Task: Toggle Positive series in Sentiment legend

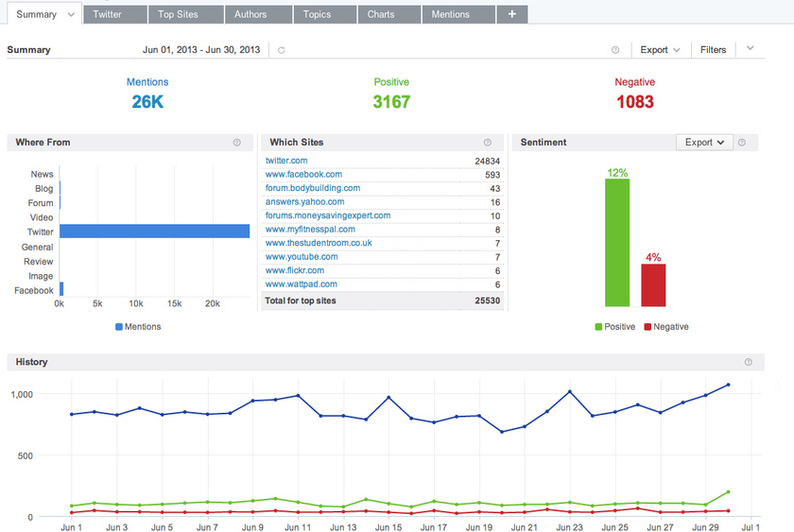Action: 614,327
